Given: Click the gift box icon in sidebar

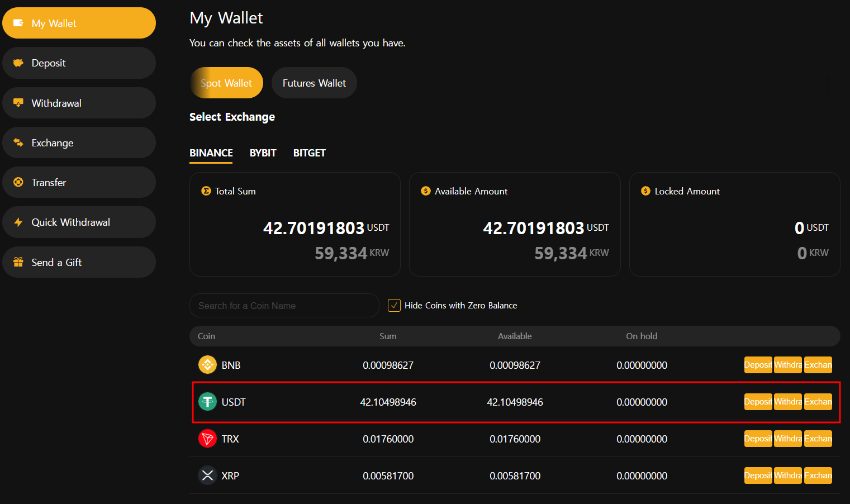Looking at the screenshot, I should (x=18, y=262).
